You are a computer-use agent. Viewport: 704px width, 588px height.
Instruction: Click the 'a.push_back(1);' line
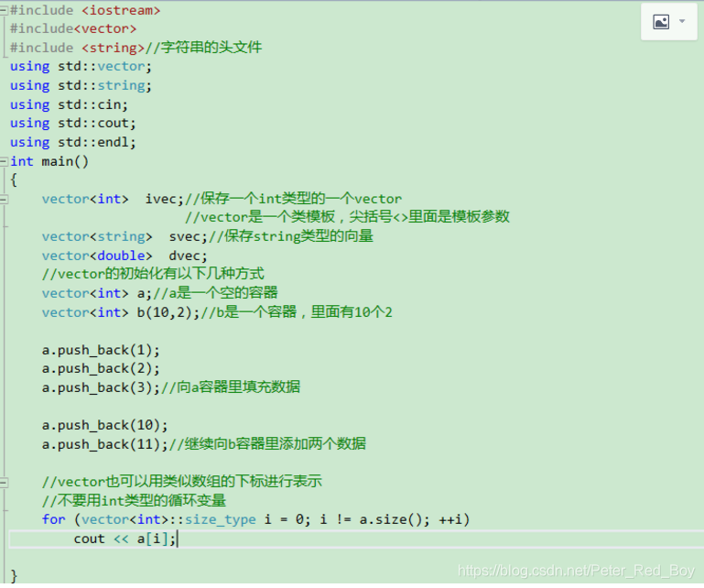(101, 350)
